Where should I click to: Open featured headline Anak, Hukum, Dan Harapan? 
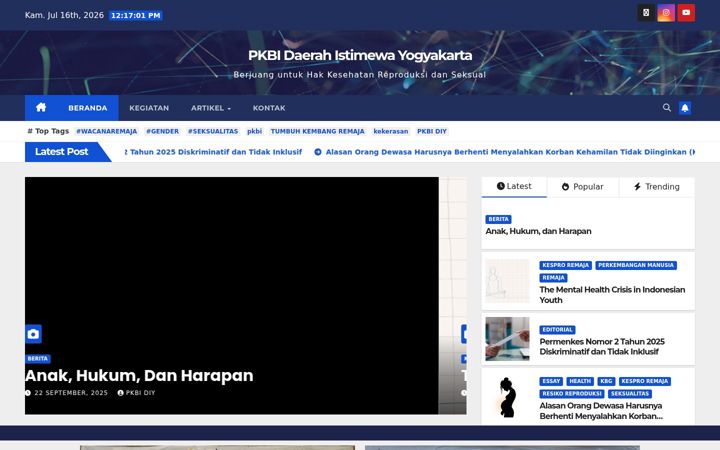139,376
